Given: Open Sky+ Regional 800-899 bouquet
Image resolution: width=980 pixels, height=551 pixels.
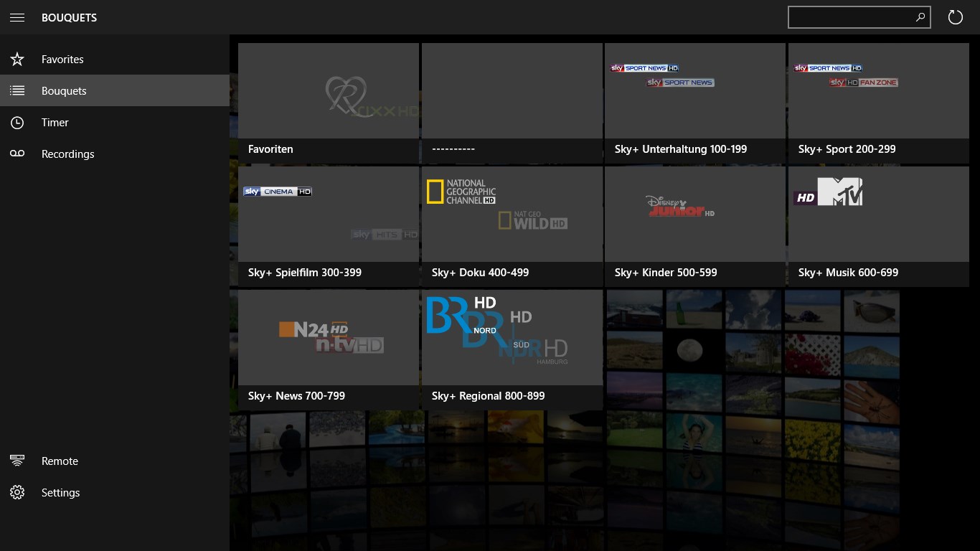Looking at the screenshot, I should point(512,350).
